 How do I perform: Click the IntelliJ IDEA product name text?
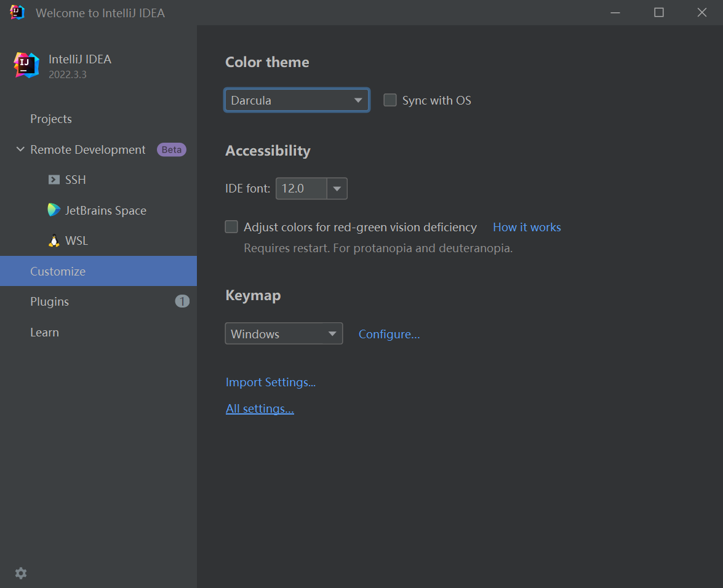[x=80, y=60]
